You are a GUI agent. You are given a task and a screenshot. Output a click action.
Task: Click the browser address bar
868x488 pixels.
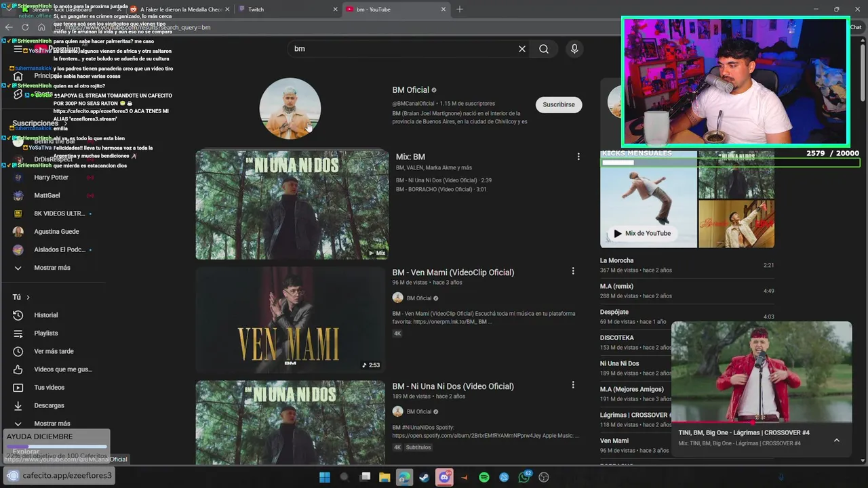coord(339,27)
